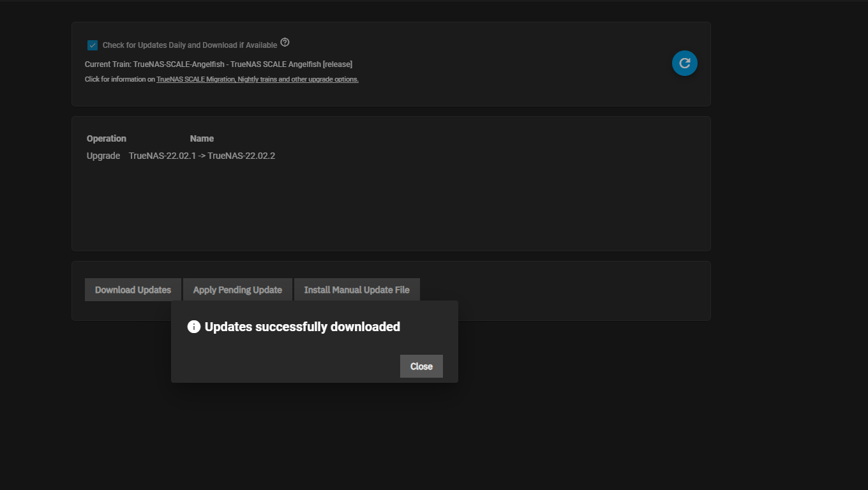This screenshot has width=868, height=490.
Task: Click the info icon in the dialog
Action: pyautogui.click(x=194, y=327)
